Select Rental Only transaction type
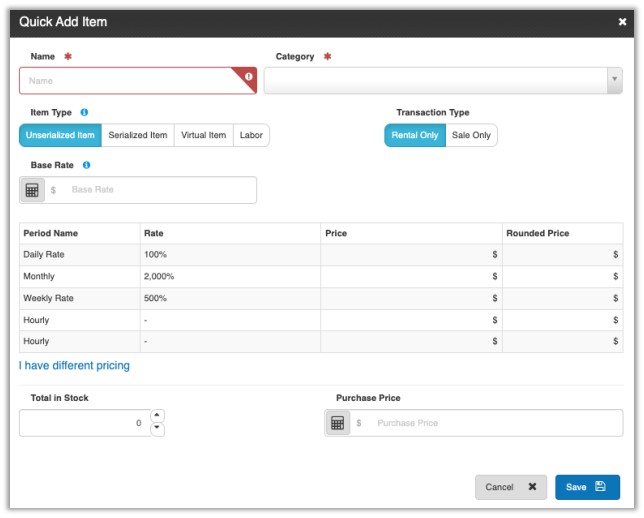 414,136
